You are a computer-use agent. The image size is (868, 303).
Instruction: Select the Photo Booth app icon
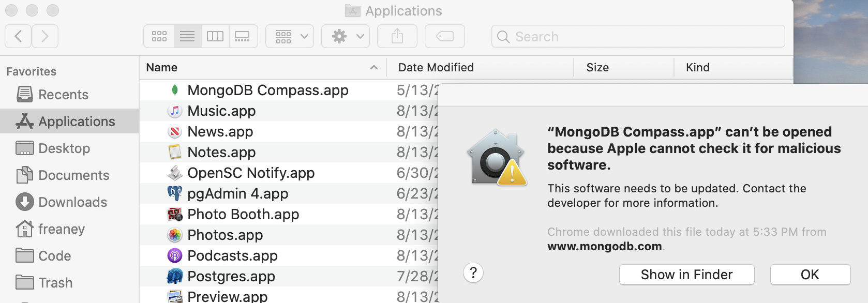tap(175, 214)
